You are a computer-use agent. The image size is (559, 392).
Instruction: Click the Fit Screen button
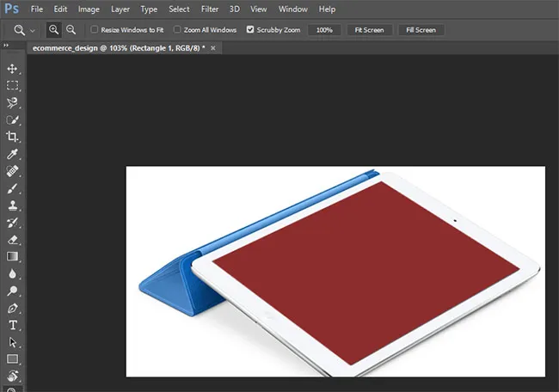tap(369, 29)
